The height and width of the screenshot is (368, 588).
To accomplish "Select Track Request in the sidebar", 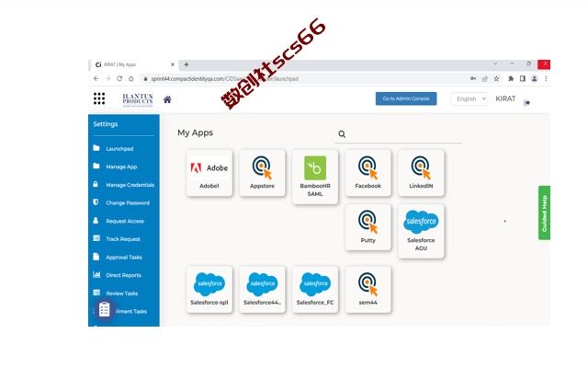I will 124,239.
